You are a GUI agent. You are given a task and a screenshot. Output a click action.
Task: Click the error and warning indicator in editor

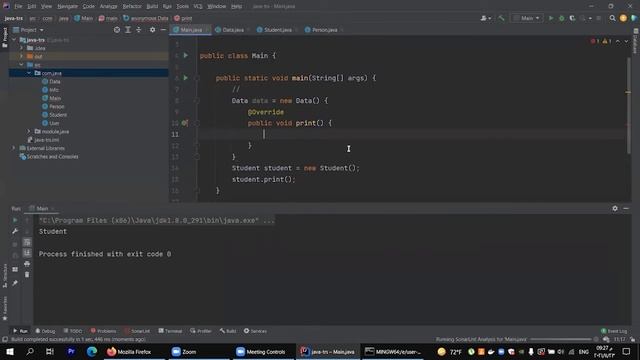(600, 41)
